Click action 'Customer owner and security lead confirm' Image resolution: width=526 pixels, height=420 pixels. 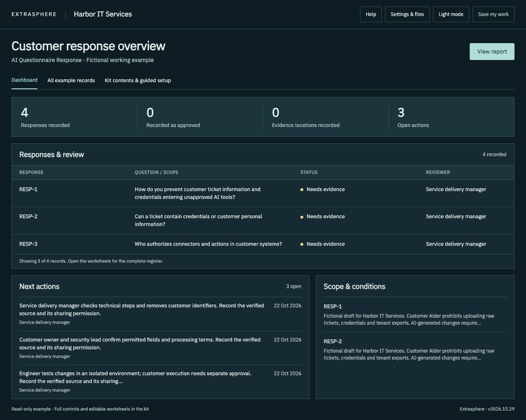(x=140, y=344)
